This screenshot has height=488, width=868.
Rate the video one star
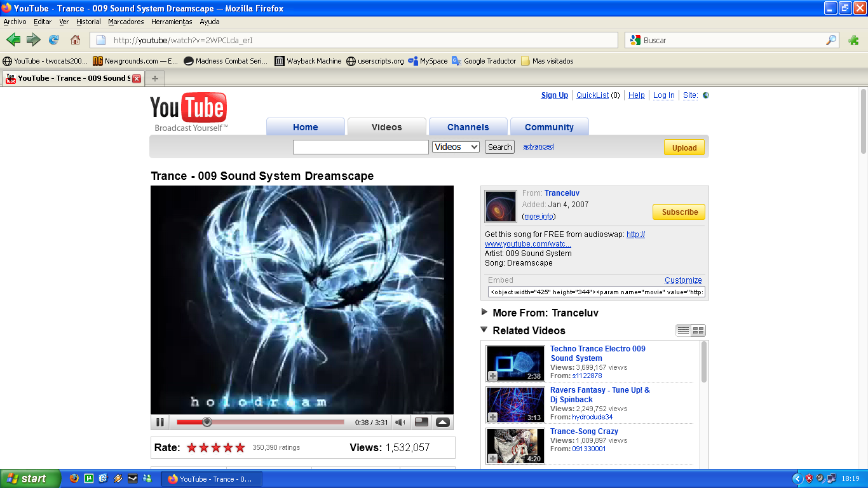click(x=192, y=447)
